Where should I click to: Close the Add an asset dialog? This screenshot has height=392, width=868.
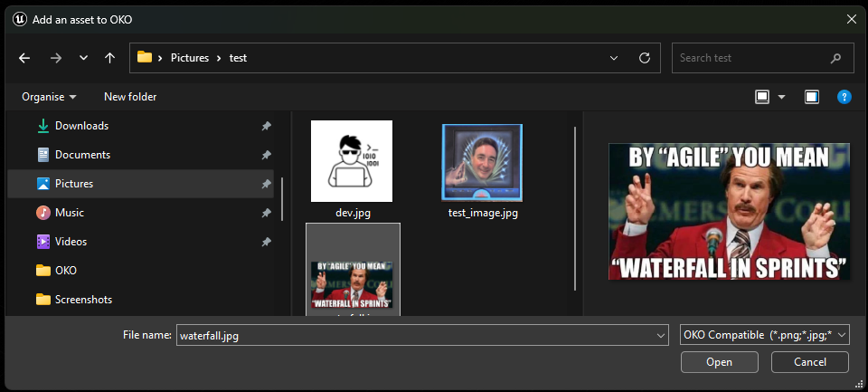point(852,19)
